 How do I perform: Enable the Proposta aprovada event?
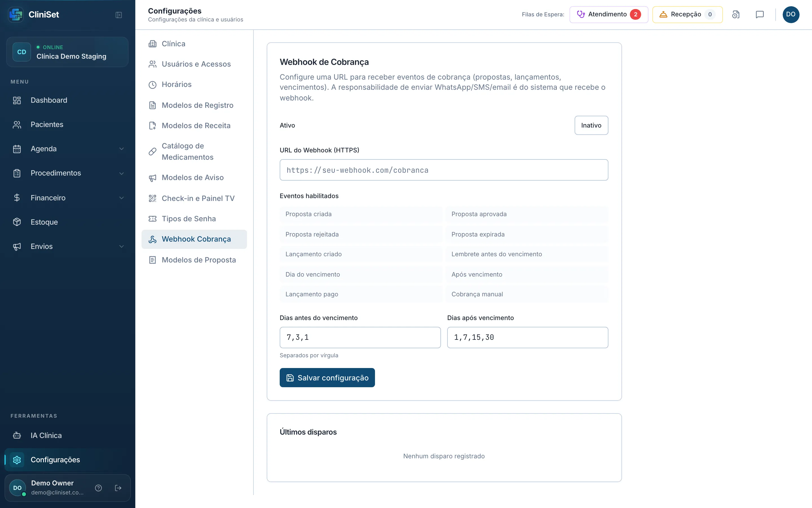point(527,214)
